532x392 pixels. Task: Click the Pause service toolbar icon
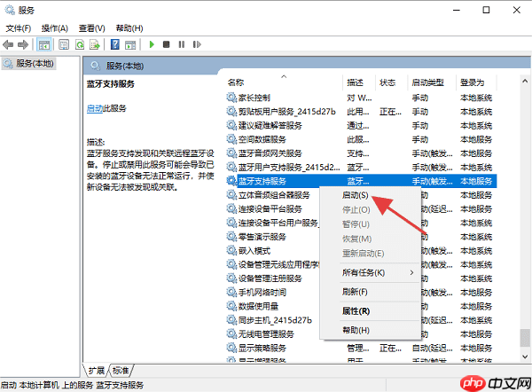point(182,44)
